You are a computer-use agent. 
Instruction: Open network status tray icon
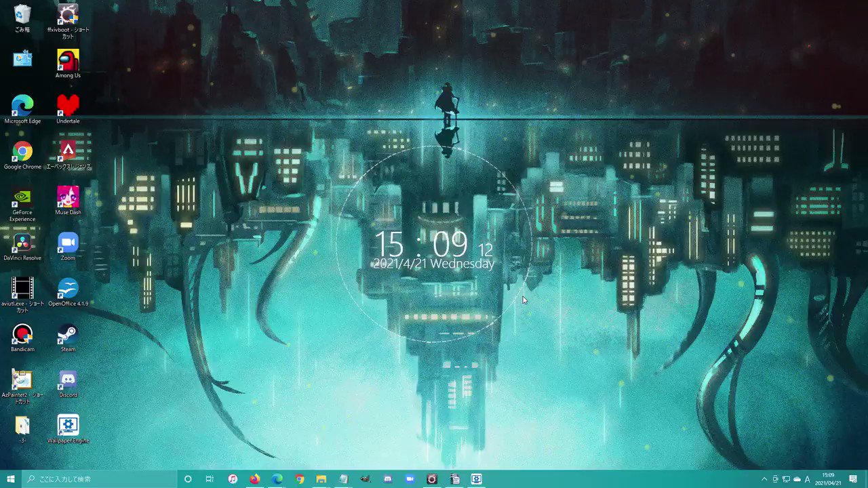tap(787, 479)
